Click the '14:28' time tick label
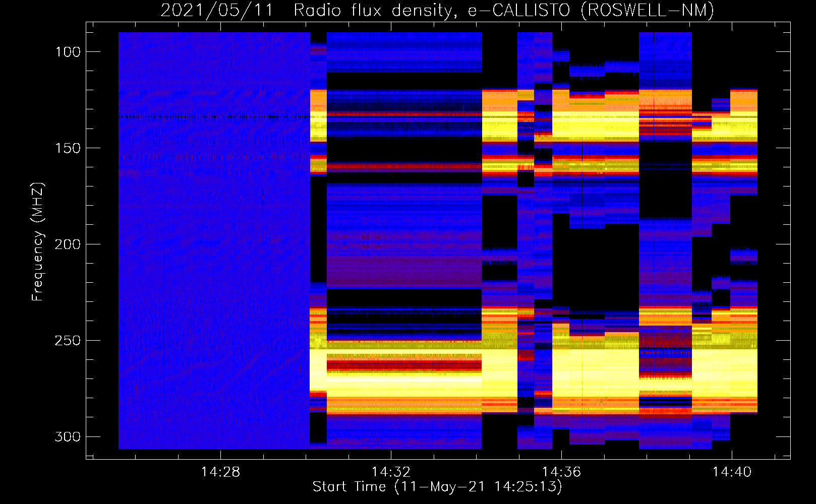This screenshot has width=816, height=504. (220, 472)
